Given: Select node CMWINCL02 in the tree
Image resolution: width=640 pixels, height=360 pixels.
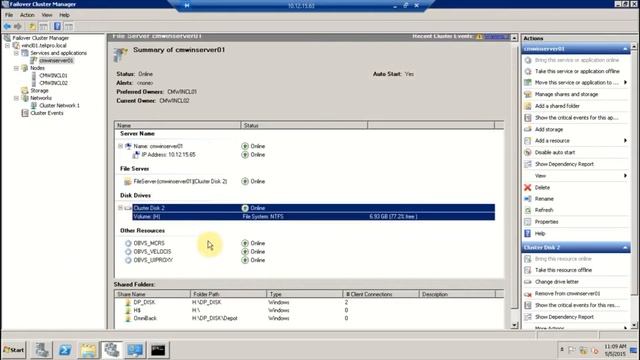Looking at the screenshot, I should click(53, 83).
